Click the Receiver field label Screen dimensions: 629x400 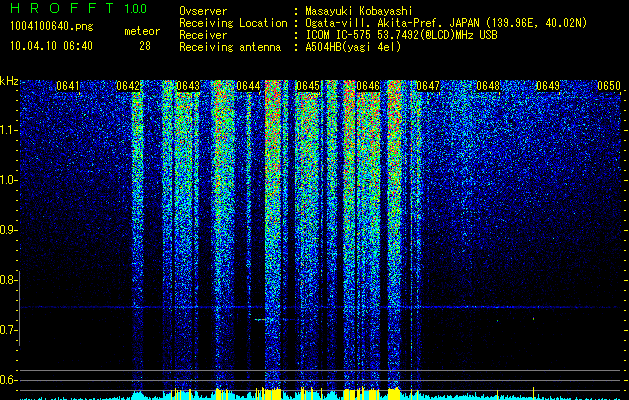(203, 35)
